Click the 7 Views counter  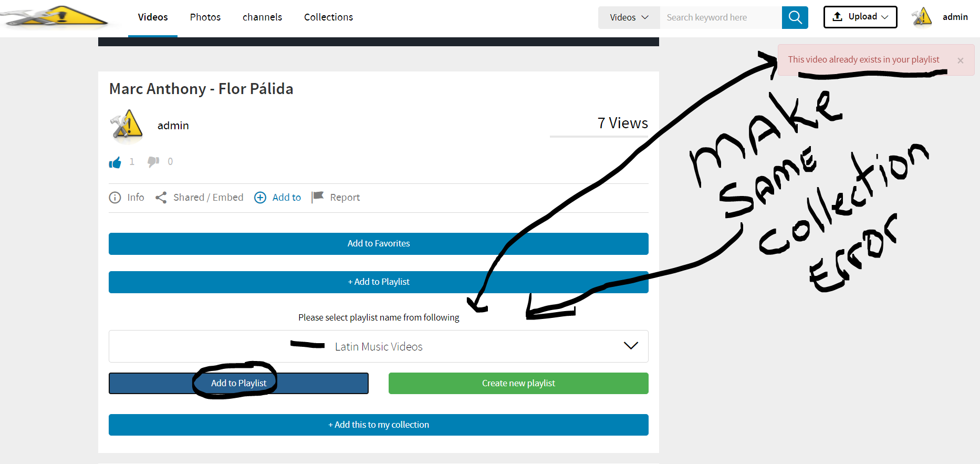click(x=623, y=123)
